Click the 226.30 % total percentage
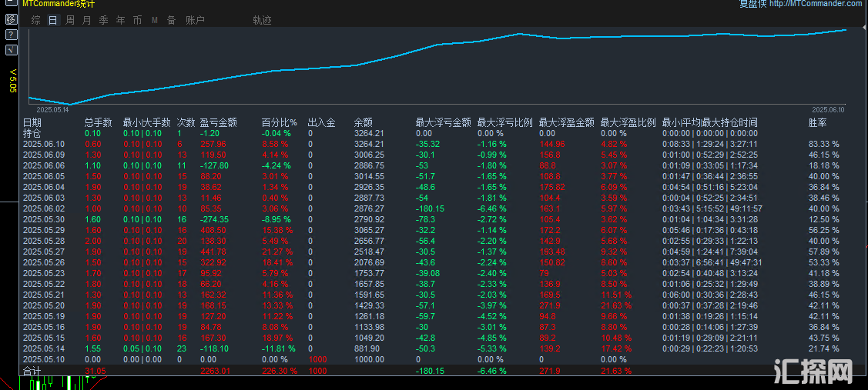 [279, 371]
